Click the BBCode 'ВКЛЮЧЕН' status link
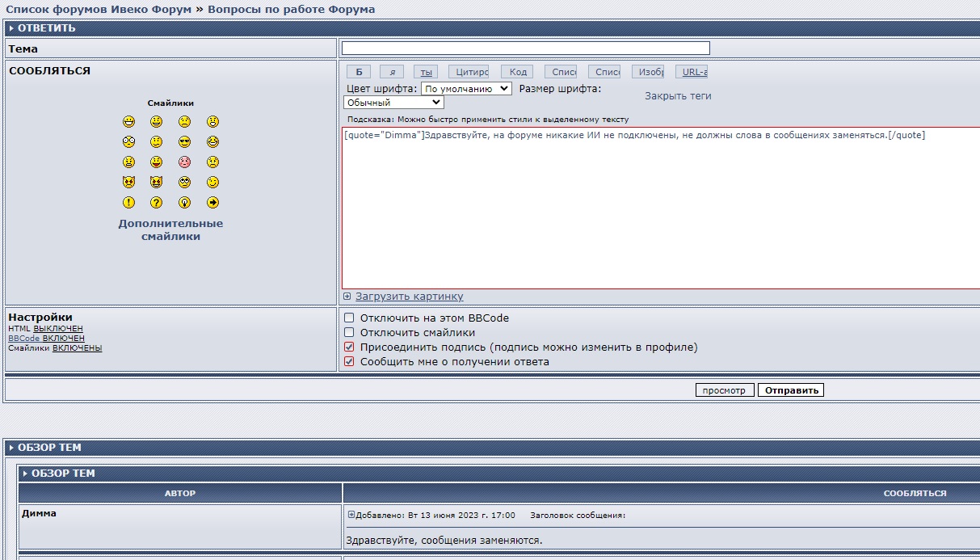Screen dimensions: 980x560 point(64,339)
